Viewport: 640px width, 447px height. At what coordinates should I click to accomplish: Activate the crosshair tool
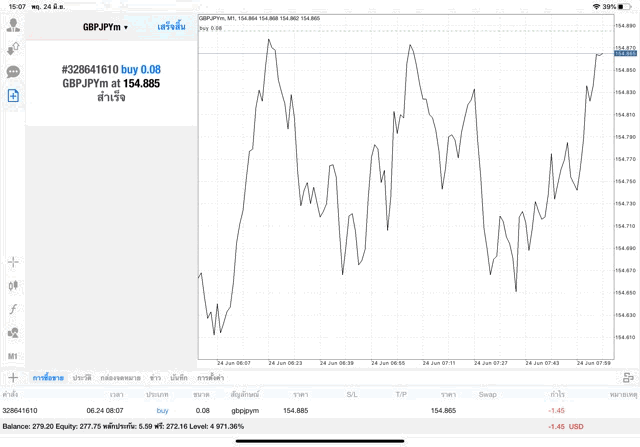pyautogui.click(x=13, y=262)
